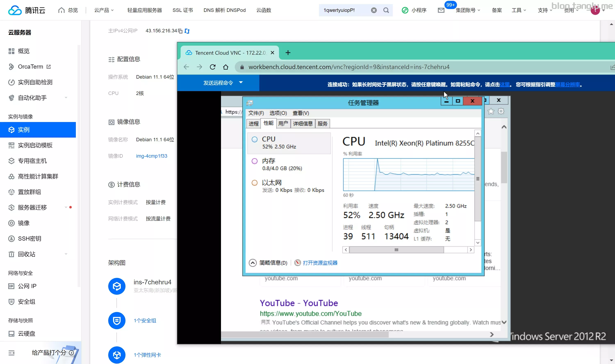
Task: Click the Task Manager horizontal scrollbar thumb
Action: (x=396, y=250)
